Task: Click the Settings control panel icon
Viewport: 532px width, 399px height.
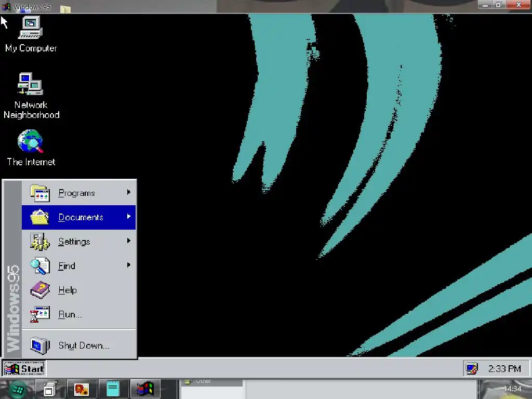Action: tap(39, 242)
